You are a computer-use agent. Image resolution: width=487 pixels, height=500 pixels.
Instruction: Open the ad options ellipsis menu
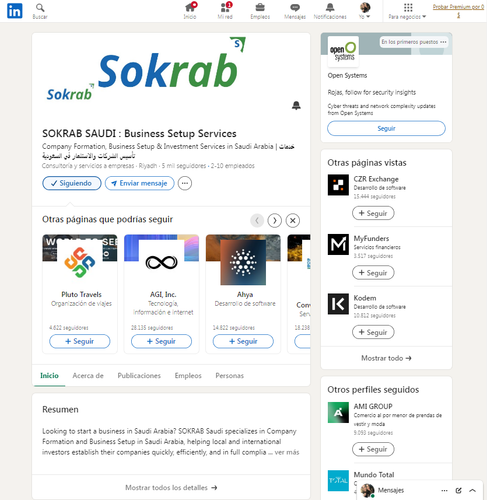point(443,42)
